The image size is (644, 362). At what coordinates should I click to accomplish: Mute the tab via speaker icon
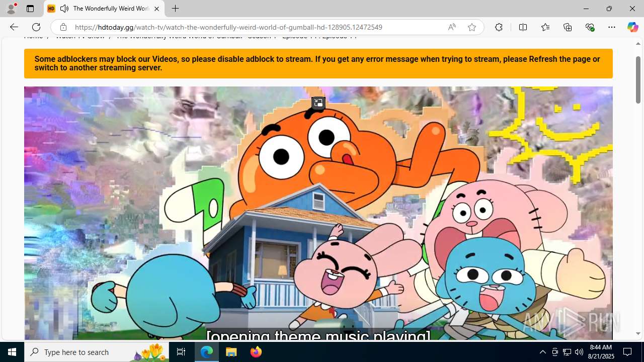coord(64,9)
